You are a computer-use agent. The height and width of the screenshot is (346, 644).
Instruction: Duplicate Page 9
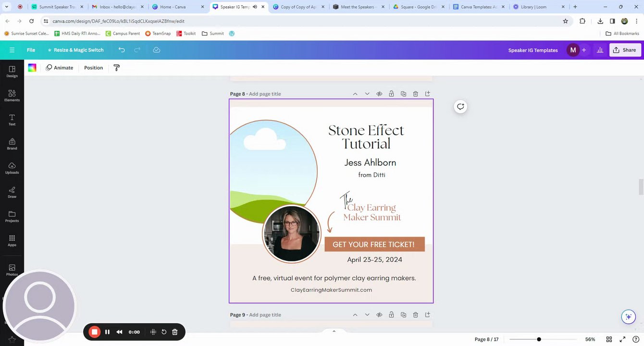click(403, 315)
